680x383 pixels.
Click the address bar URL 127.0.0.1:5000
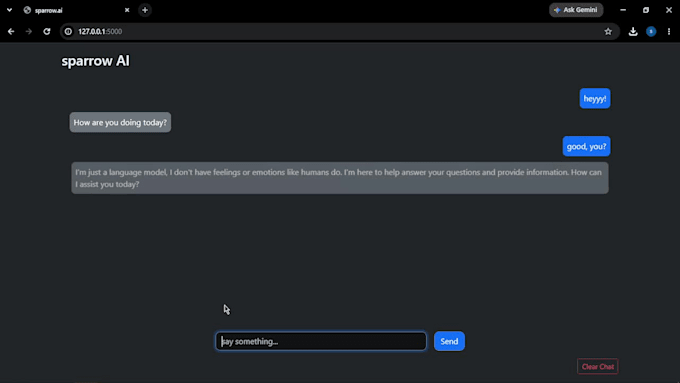pyautogui.click(x=100, y=31)
